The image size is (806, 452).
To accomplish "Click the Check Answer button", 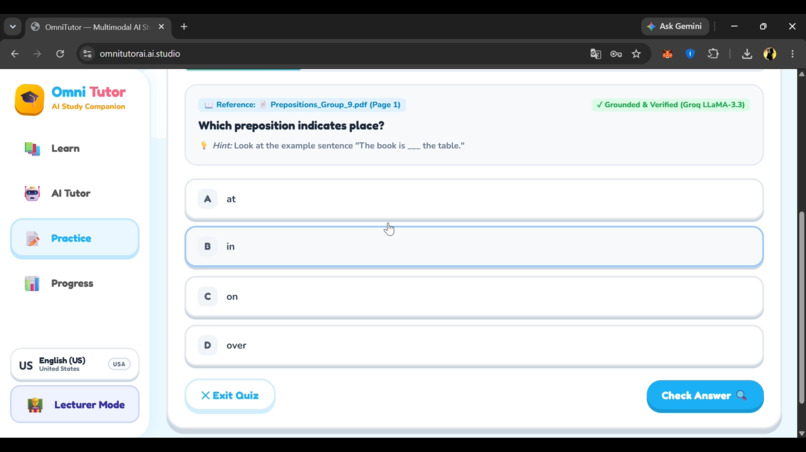I will [705, 396].
